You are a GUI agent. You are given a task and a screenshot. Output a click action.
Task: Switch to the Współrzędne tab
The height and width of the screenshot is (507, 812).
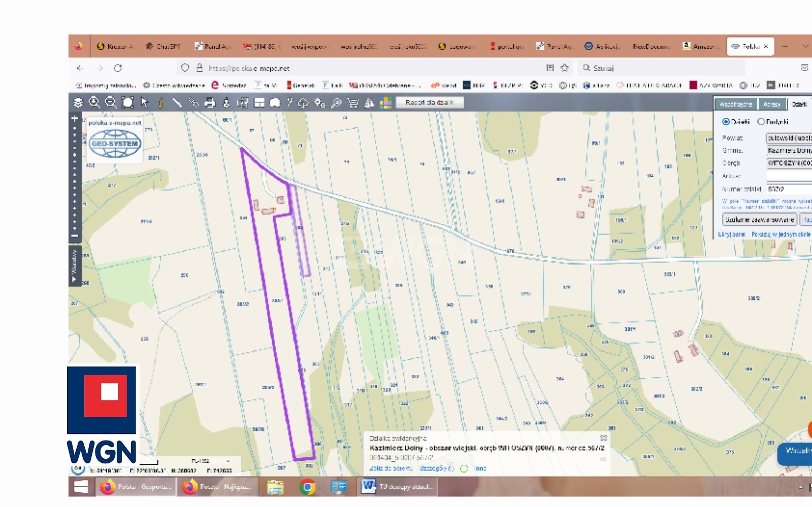click(735, 104)
